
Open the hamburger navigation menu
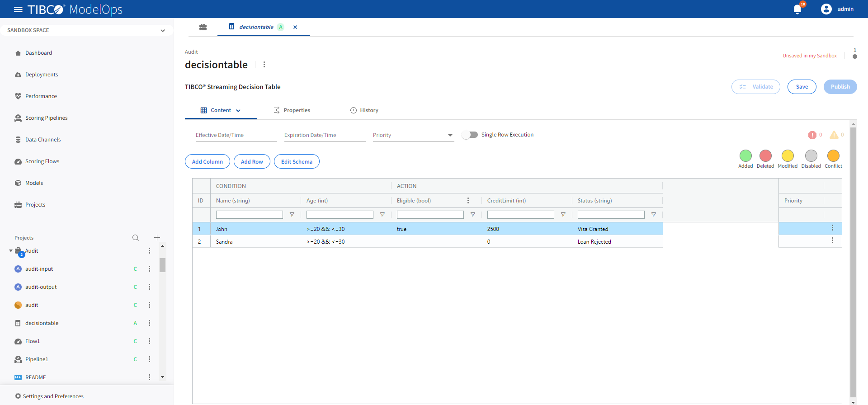[18, 9]
